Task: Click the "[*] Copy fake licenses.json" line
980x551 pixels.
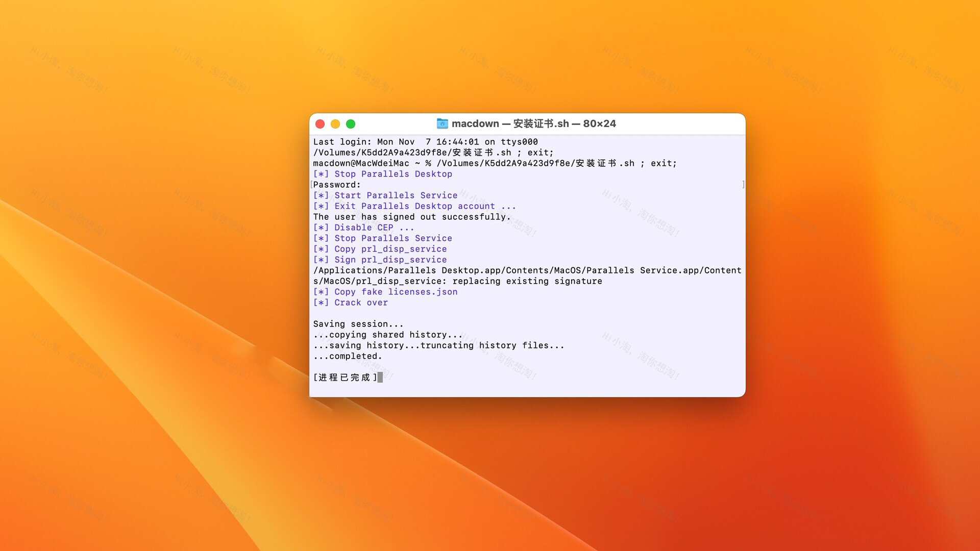Action: [385, 292]
